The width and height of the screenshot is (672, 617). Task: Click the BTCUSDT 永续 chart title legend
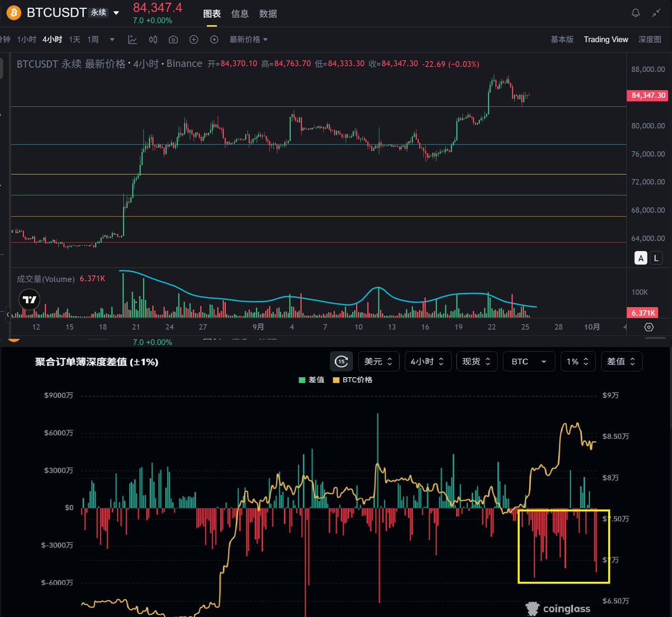[x=109, y=64]
